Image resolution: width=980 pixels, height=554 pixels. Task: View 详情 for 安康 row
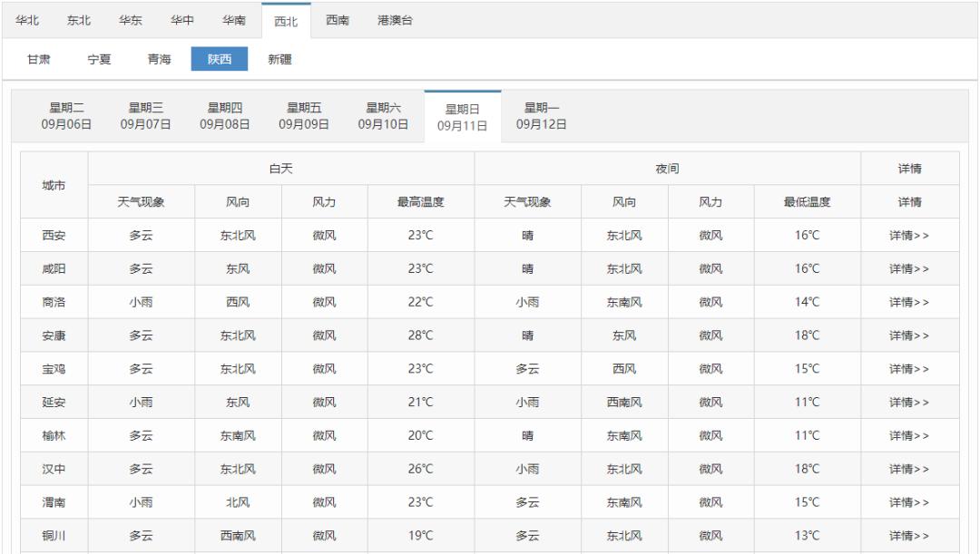[x=909, y=335]
